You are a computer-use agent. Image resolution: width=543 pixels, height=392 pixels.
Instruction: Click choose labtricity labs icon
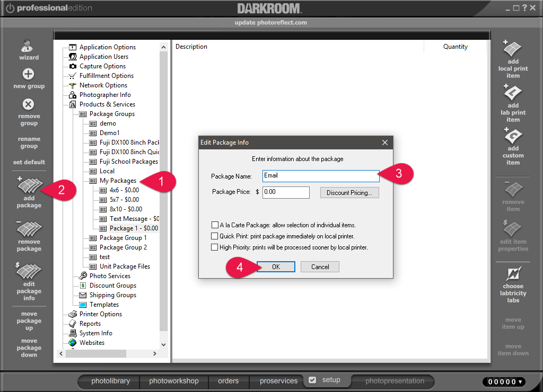[513, 274]
